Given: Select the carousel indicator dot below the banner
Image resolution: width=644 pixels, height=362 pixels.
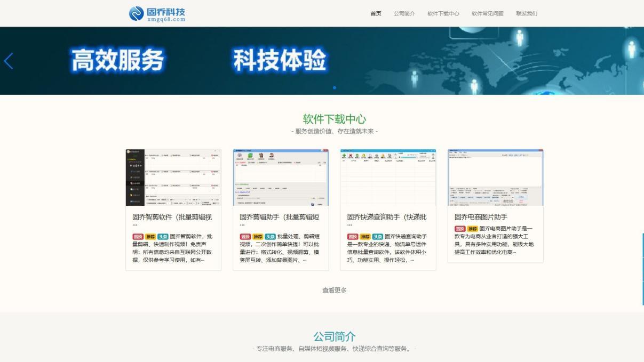Looking at the screenshot, I should (335, 87).
